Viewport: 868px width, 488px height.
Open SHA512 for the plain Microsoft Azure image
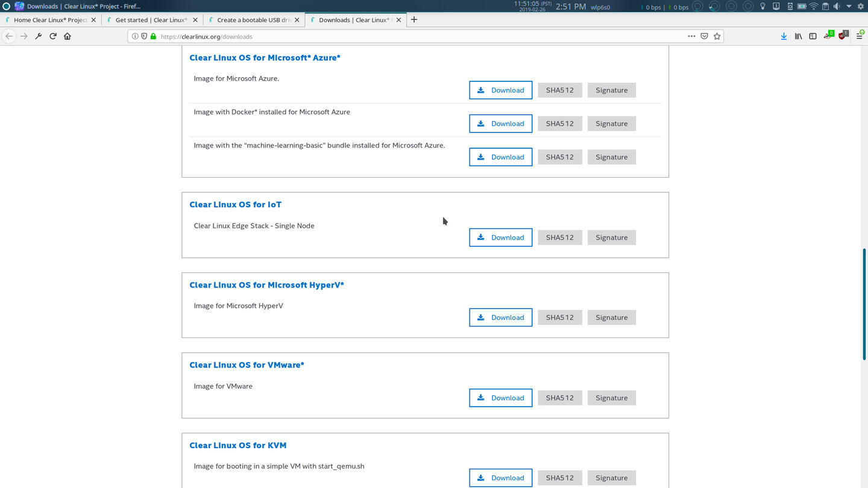point(559,90)
